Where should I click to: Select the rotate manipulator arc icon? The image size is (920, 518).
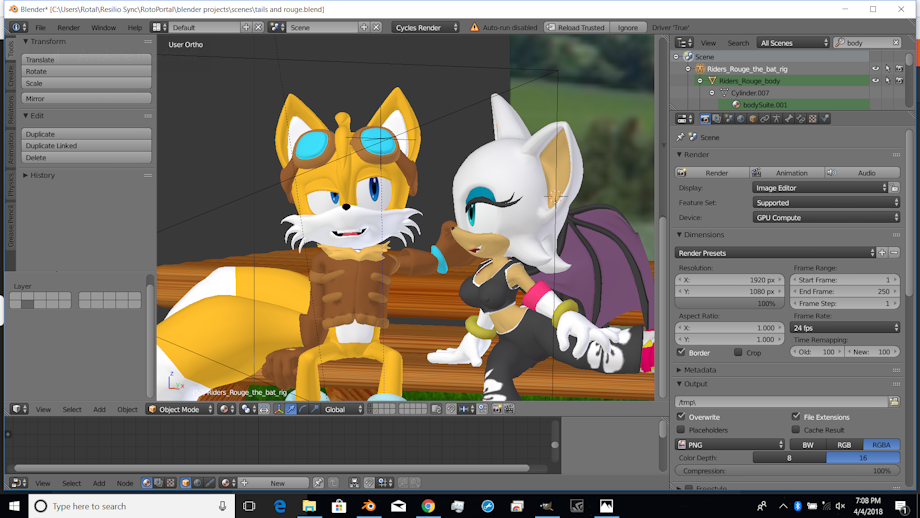(x=303, y=409)
